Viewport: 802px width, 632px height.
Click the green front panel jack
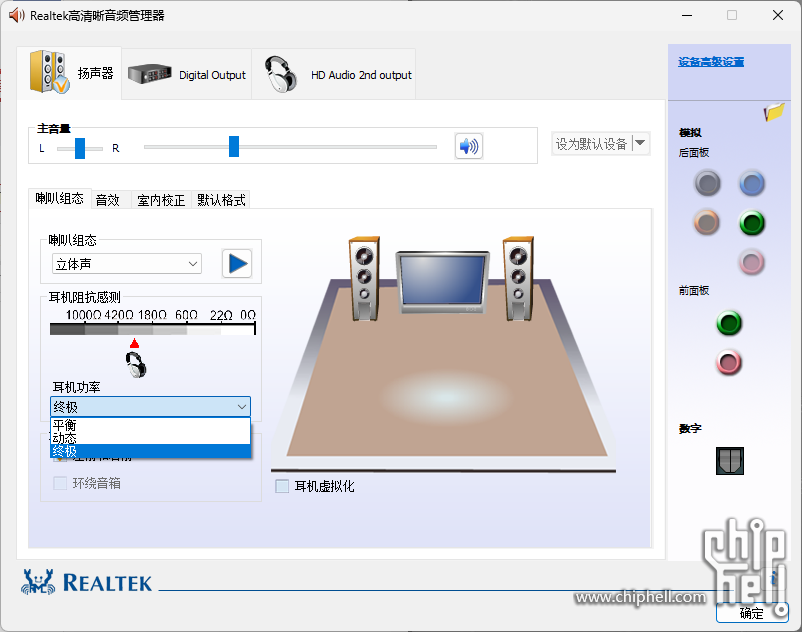tap(729, 323)
